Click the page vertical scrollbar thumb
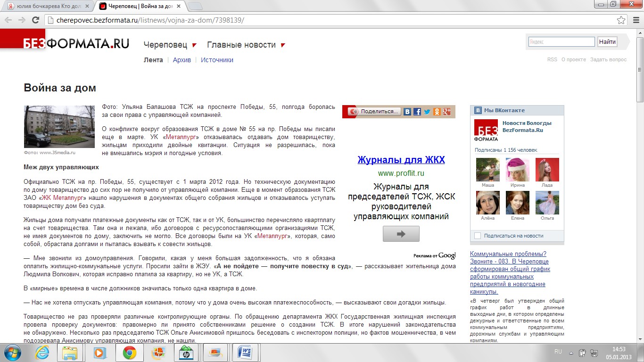 pyautogui.click(x=640, y=69)
